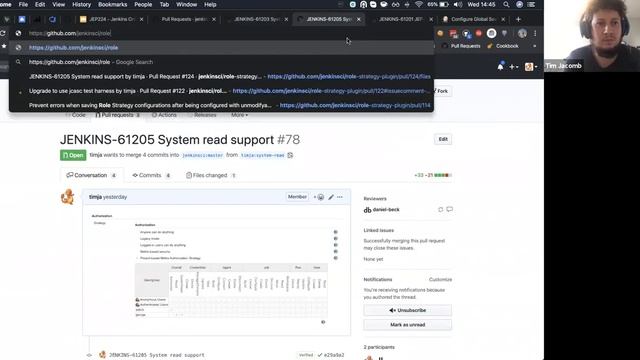Open the Bookmarks menu
640x360 pixels.
[x=112, y=4]
